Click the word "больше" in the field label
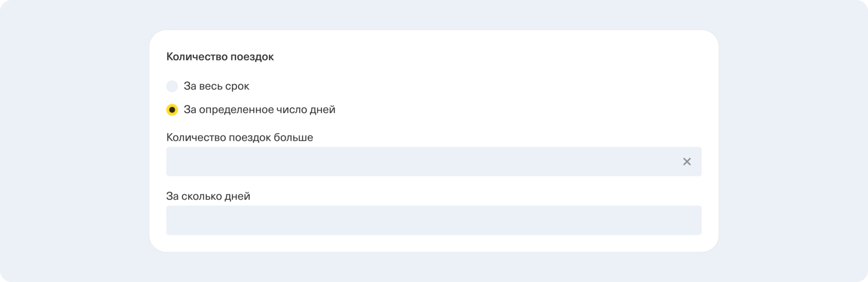Screen dimensions: 868x282 [295, 137]
